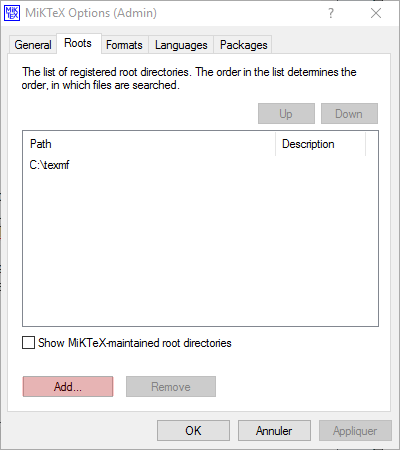This screenshot has height=450, width=400.
Task: Click the Description column header
Action: pyautogui.click(x=321, y=144)
